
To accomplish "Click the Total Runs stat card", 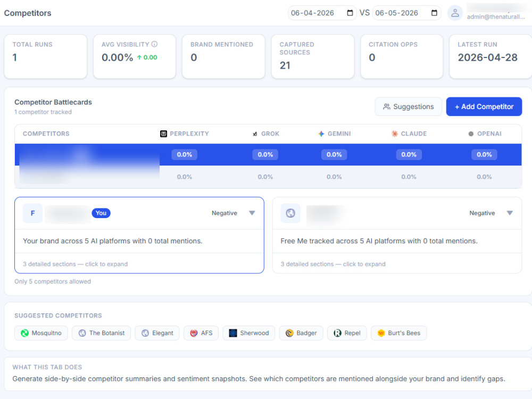I will point(45,56).
